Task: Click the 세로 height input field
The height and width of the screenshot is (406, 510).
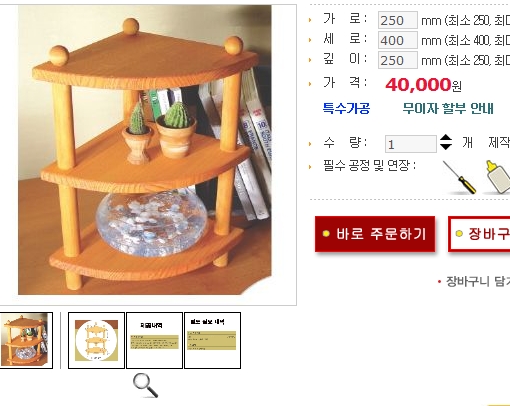Action: [x=398, y=40]
